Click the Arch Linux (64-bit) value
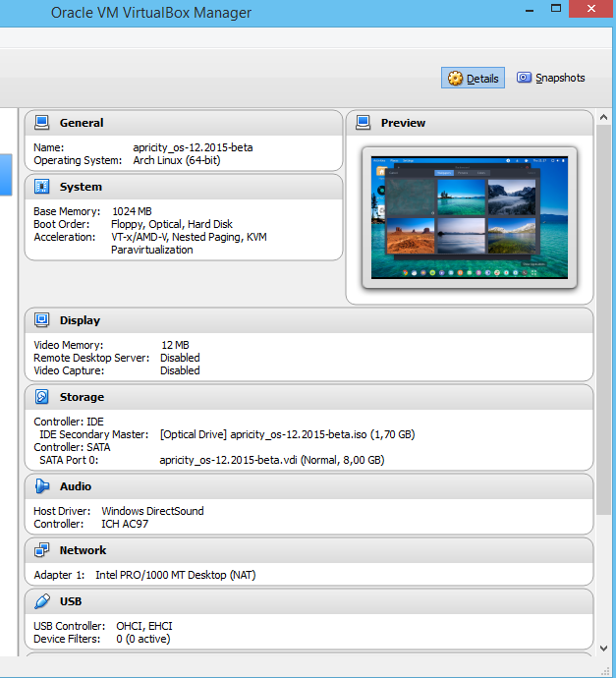Viewport: 616px width, 678px height. (177, 160)
